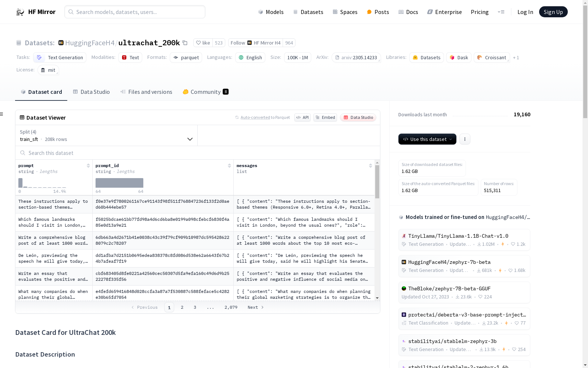Image resolution: width=588 pixels, height=368 pixels.
Task: Select the English language tag
Action: (x=250, y=57)
